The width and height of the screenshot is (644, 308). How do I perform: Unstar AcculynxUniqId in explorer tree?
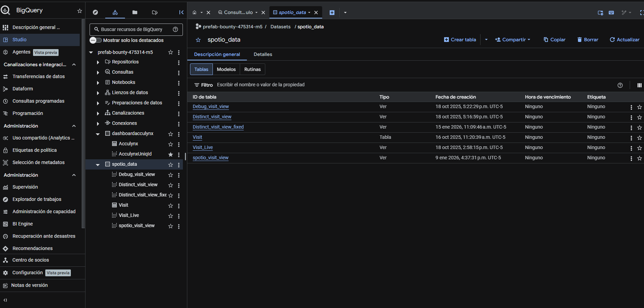(171, 154)
